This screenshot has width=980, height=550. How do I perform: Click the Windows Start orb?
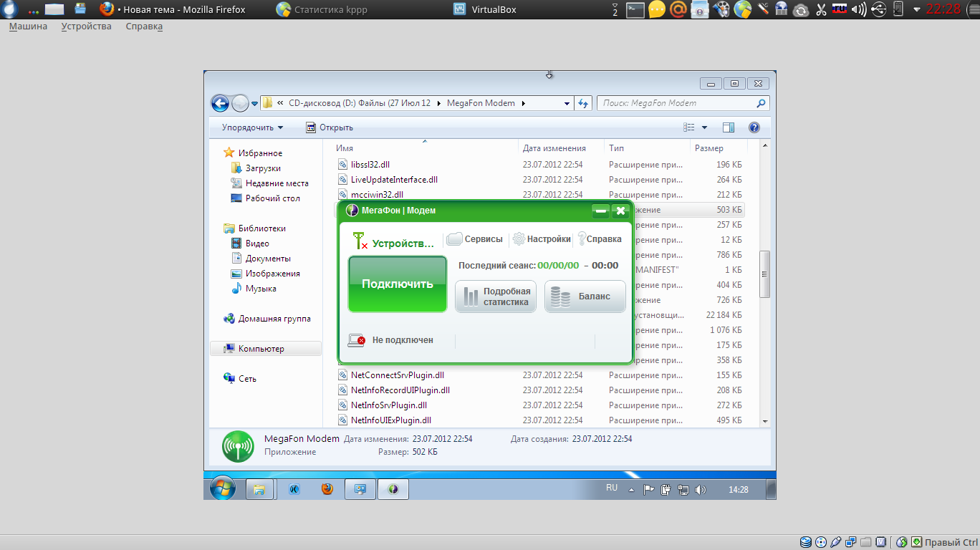[x=222, y=489]
